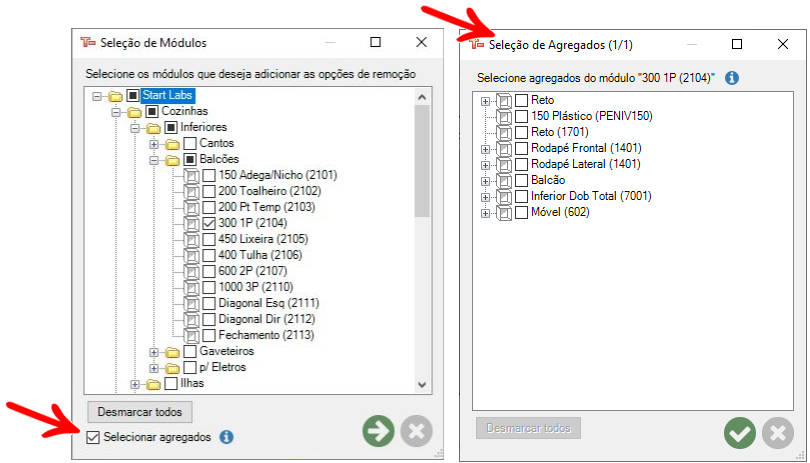Click module icon of 450 Lixeira (2105)
Image resolution: width=810 pixels, height=463 pixels.
point(192,240)
